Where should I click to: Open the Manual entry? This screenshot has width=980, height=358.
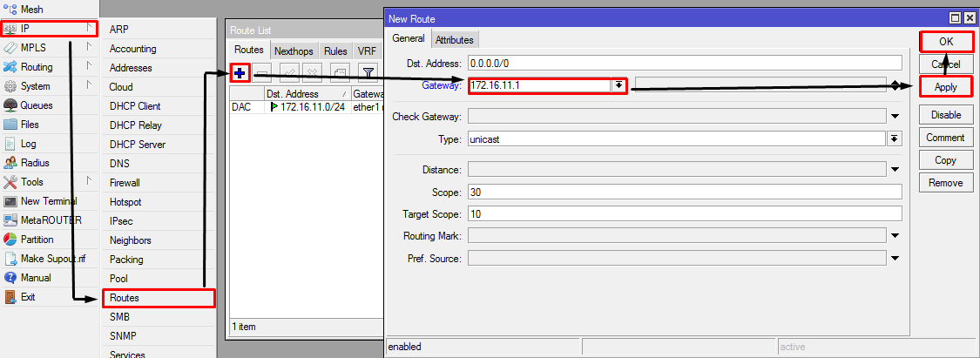pos(49,277)
